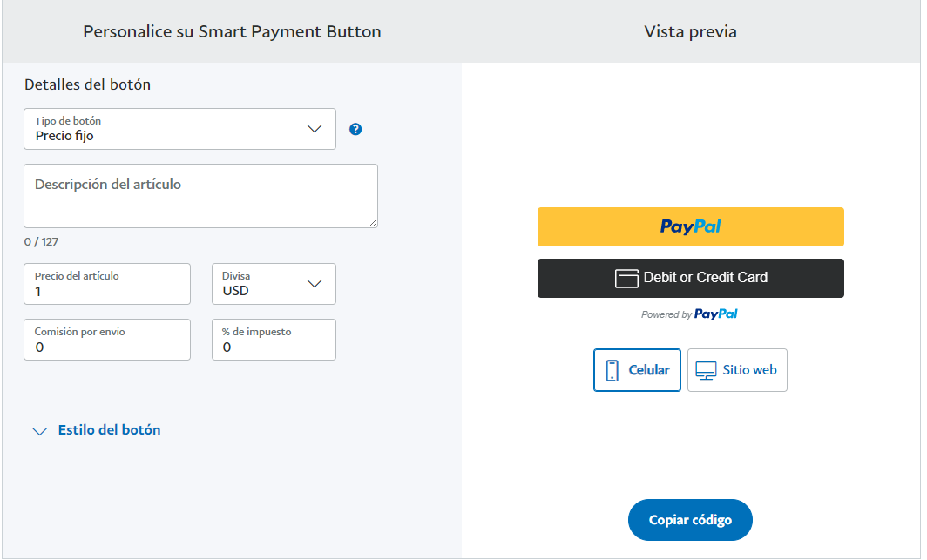Click the blue help question mark icon
The image size is (927, 560).
coord(355,129)
